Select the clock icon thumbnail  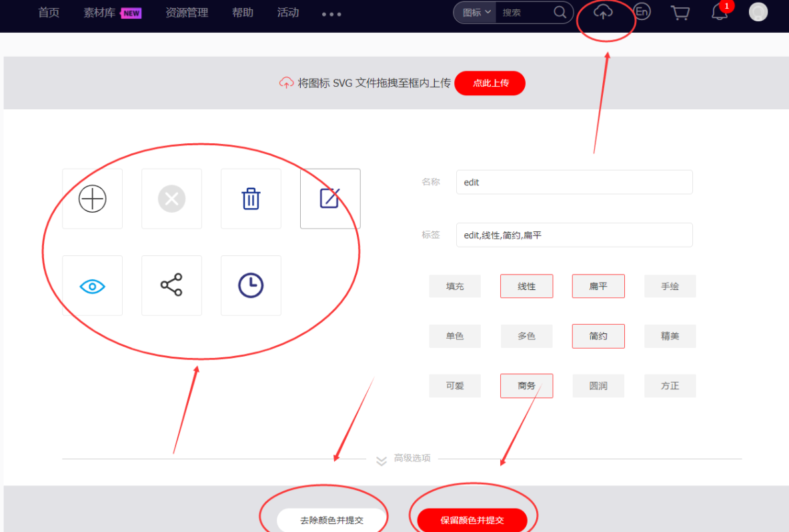[x=251, y=285]
